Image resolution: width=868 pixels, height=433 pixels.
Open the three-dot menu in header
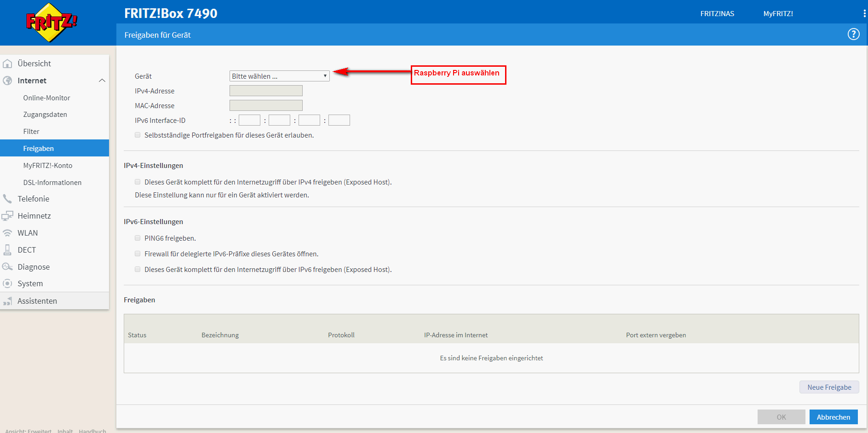pyautogui.click(x=864, y=14)
